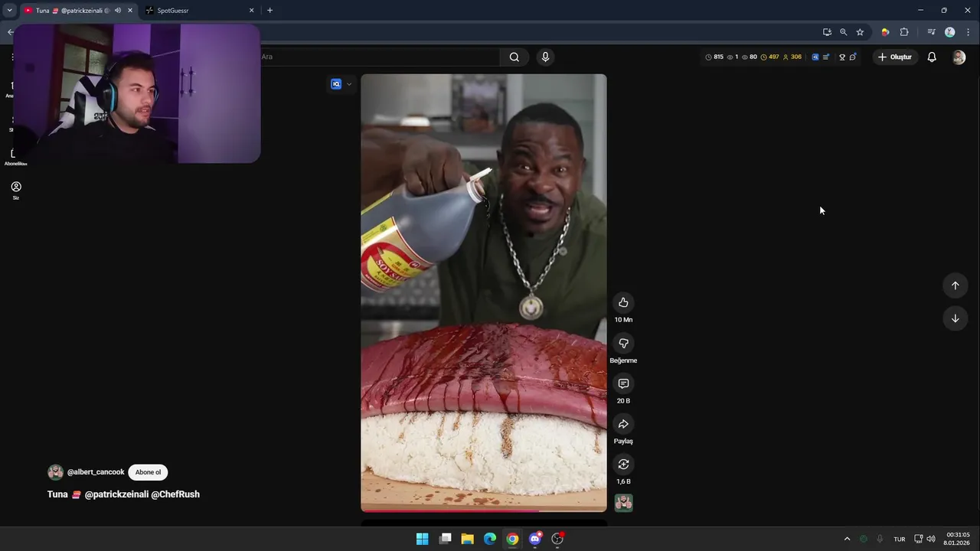Click the Chrome back arrow
This screenshot has width=980, height=551.
[x=9, y=32]
